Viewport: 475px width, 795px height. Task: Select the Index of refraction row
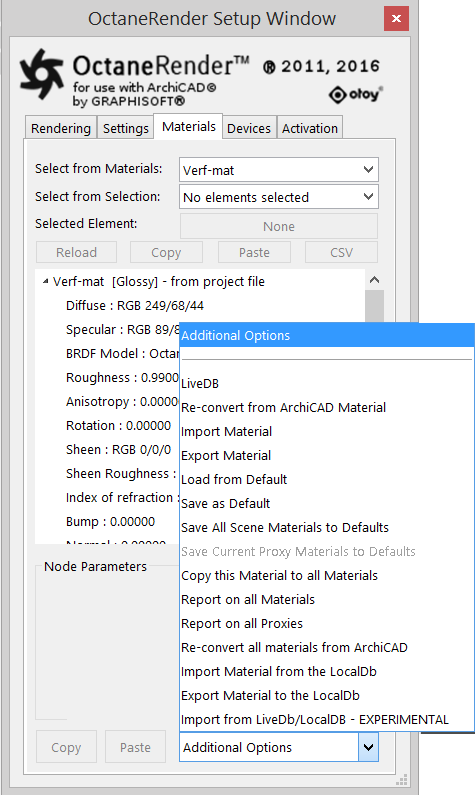click(122, 497)
